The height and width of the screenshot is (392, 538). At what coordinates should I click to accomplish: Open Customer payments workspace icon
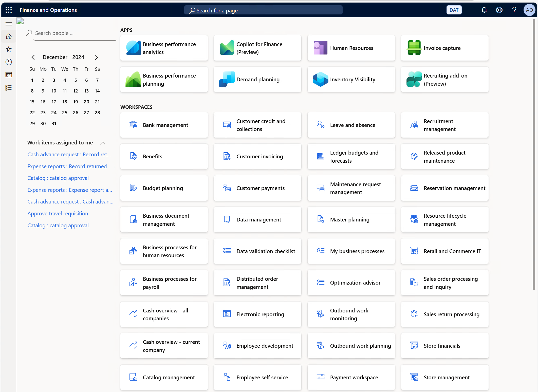[227, 188]
